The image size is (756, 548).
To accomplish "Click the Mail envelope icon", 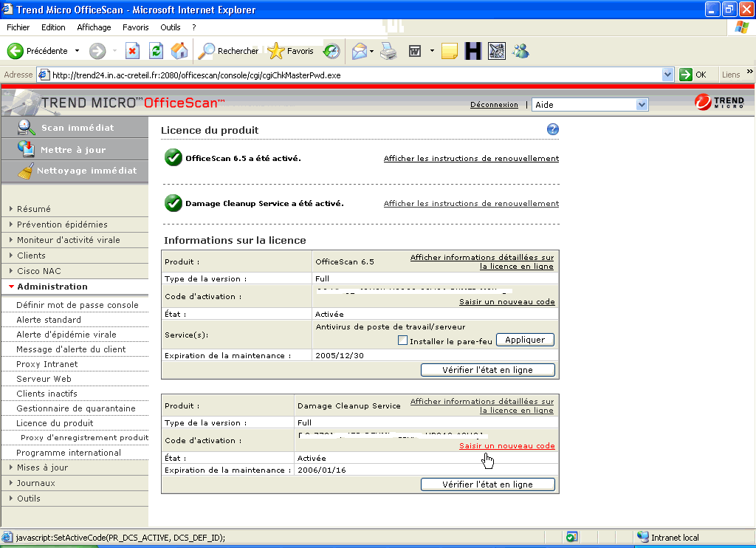I will [x=360, y=51].
